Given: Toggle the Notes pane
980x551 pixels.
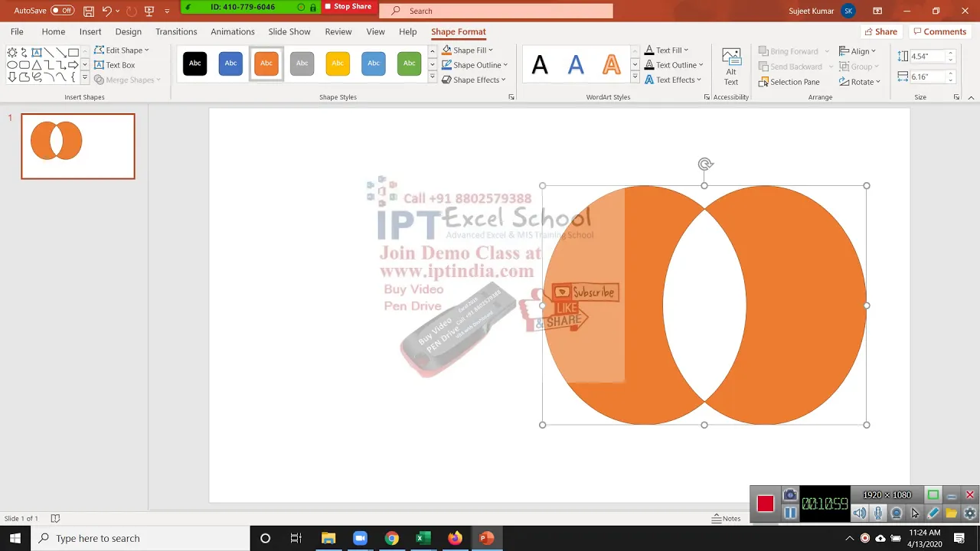Looking at the screenshot, I should pyautogui.click(x=726, y=518).
